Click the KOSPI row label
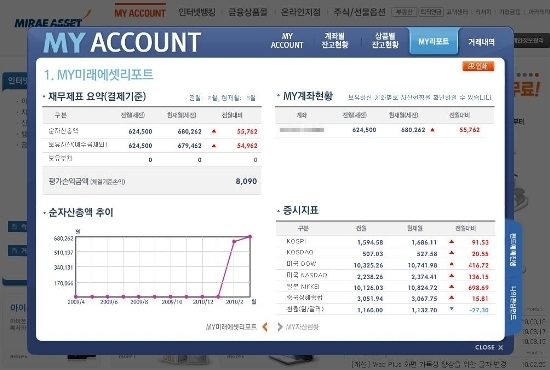 pyautogui.click(x=296, y=241)
